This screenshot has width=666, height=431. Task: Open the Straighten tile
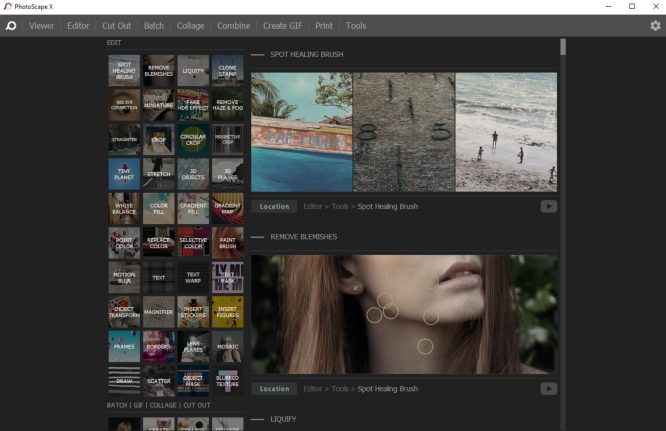click(x=124, y=139)
